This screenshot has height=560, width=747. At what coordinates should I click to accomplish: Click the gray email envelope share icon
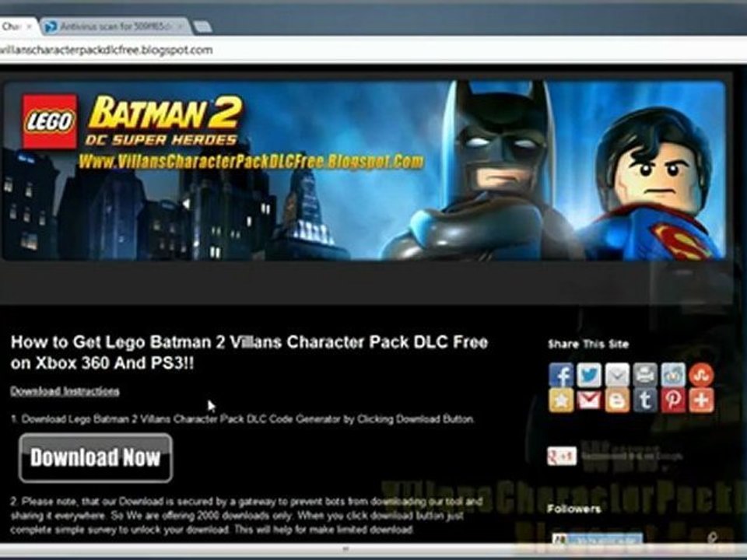pyautogui.click(x=617, y=375)
